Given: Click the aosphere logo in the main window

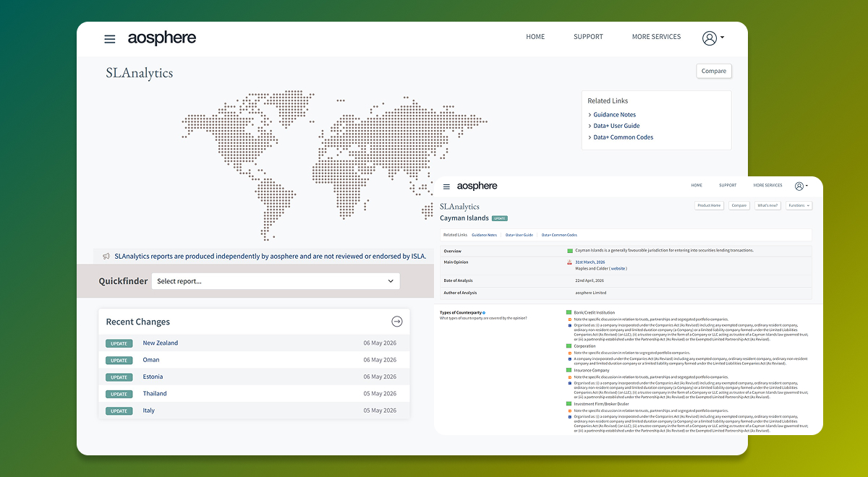Looking at the screenshot, I should [162, 38].
